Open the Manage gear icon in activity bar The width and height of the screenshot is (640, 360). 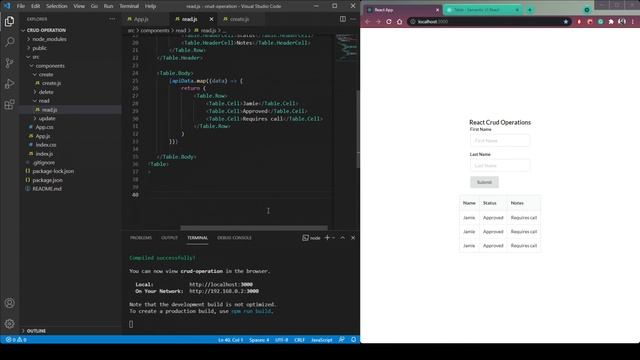(9, 324)
